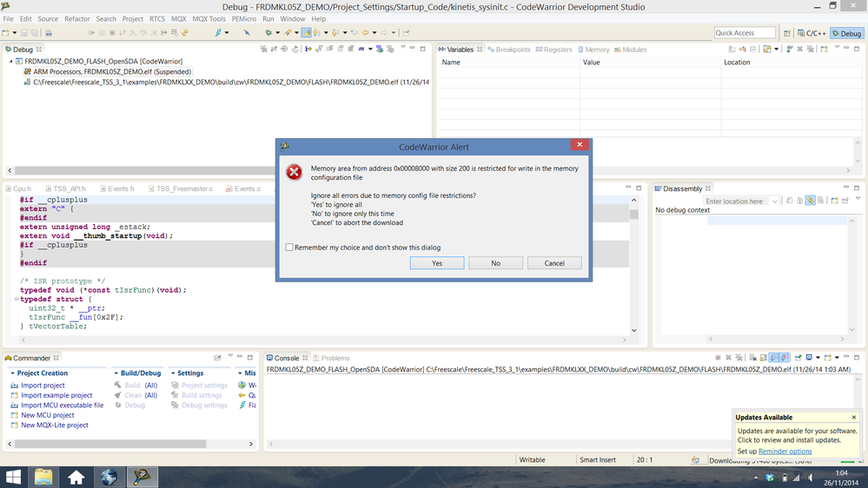868x488 pixels.
Task: Open the Refactor menu
Action: [77, 19]
